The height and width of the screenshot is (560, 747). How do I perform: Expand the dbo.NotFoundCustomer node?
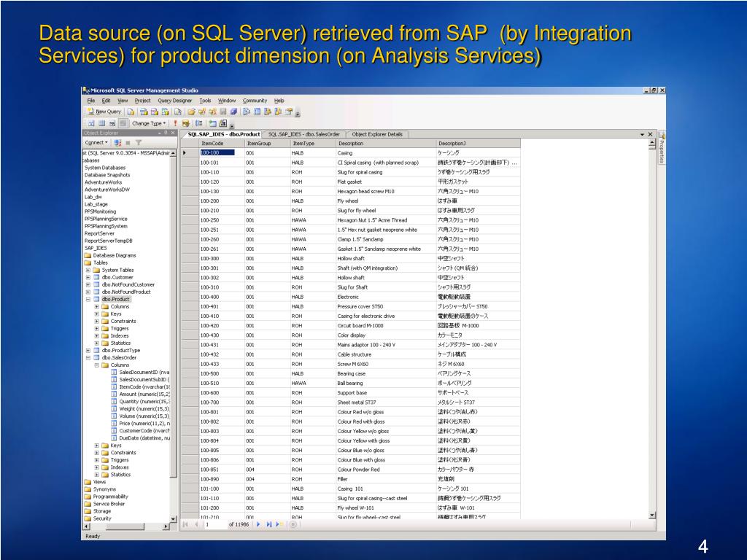point(88,285)
